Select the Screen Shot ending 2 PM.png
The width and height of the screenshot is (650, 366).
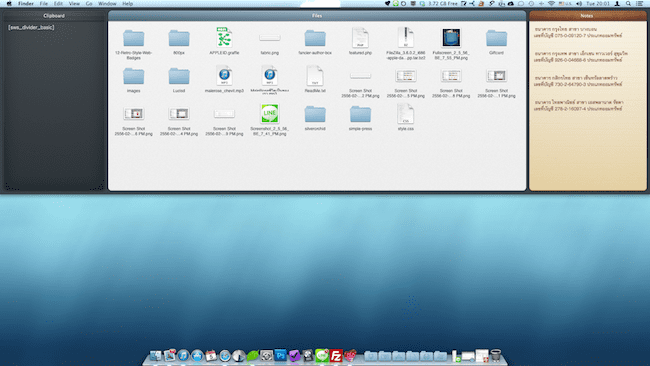pos(360,76)
